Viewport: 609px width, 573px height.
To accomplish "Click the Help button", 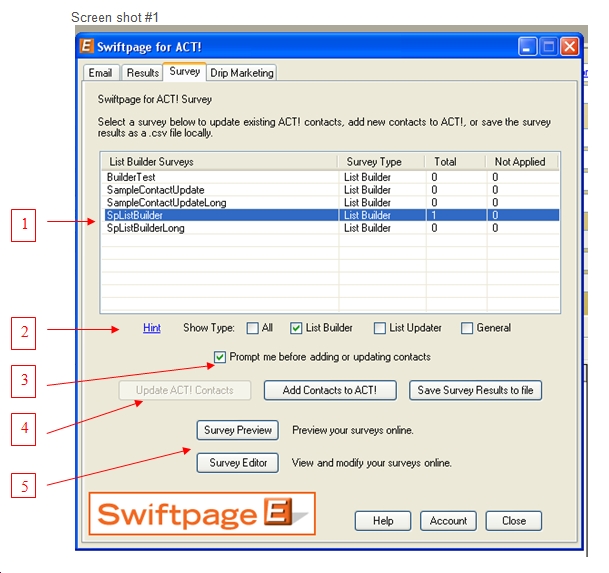I will pyautogui.click(x=383, y=521).
